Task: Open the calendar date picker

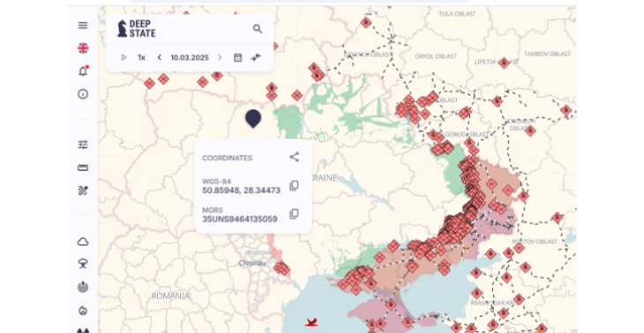Action: tap(238, 57)
